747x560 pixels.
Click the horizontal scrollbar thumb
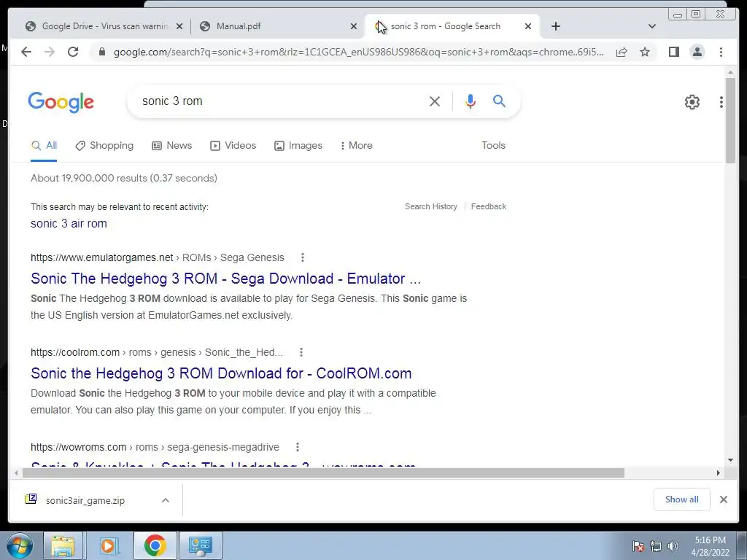click(x=323, y=472)
